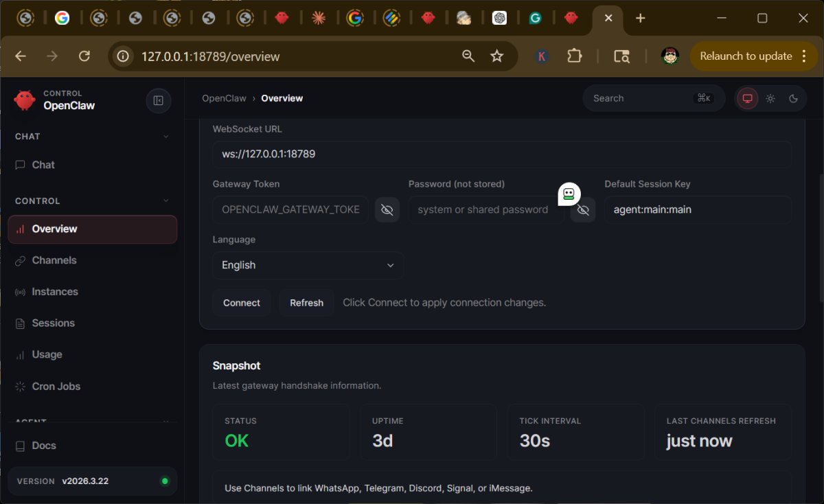This screenshot has height=504, width=824.
Task: Open the zoom magnifier in address bar
Action: [x=468, y=56]
